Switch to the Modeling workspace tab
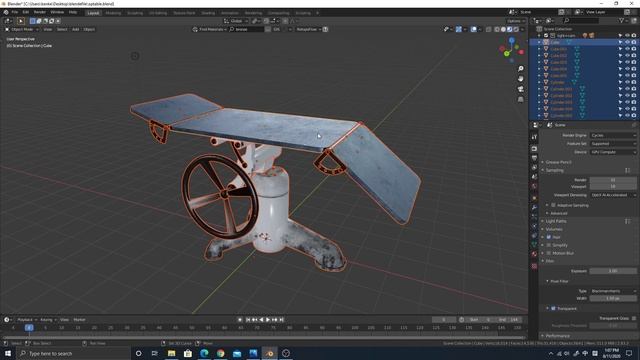This screenshot has height=360, width=640. tap(113, 13)
